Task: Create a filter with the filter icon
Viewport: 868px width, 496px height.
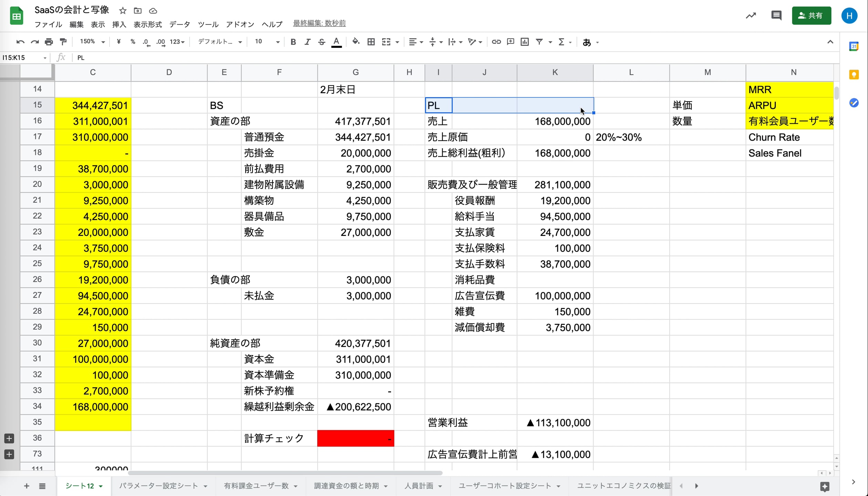Action: point(539,42)
